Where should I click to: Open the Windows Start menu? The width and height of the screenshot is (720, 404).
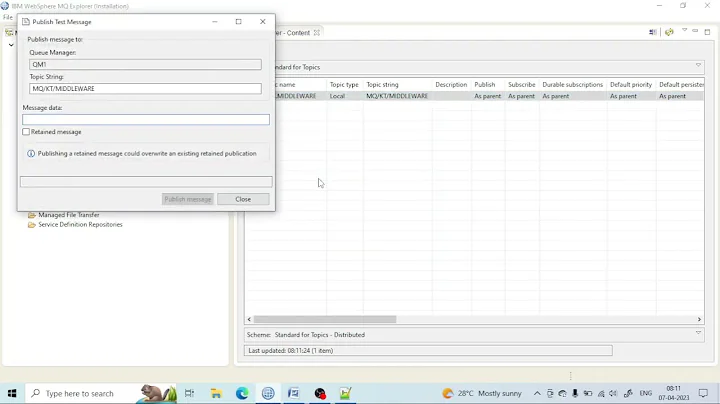click(12, 393)
